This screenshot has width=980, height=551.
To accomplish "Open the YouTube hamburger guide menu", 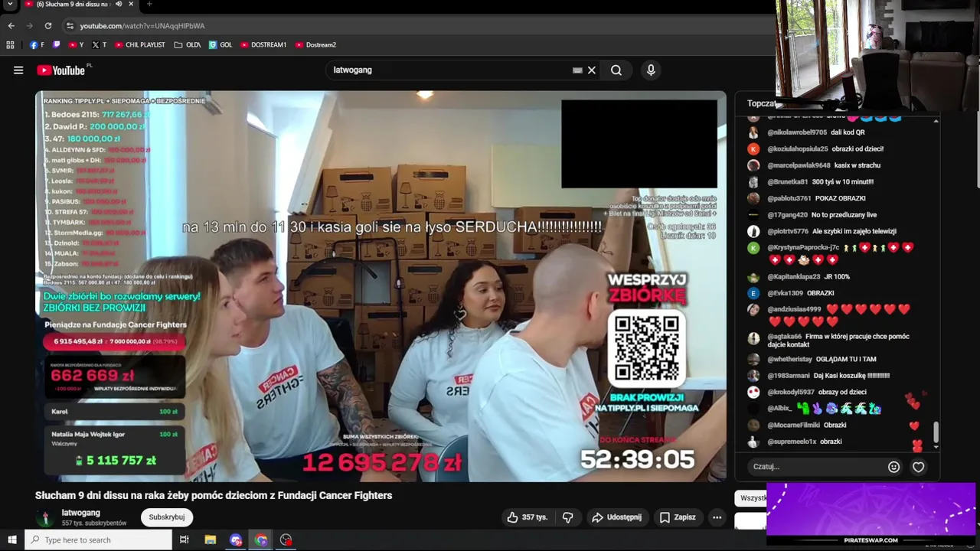I will [x=18, y=70].
